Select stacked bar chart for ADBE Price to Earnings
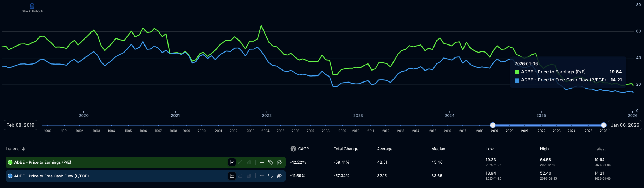The width and height of the screenshot is (644, 188). (x=249, y=162)
